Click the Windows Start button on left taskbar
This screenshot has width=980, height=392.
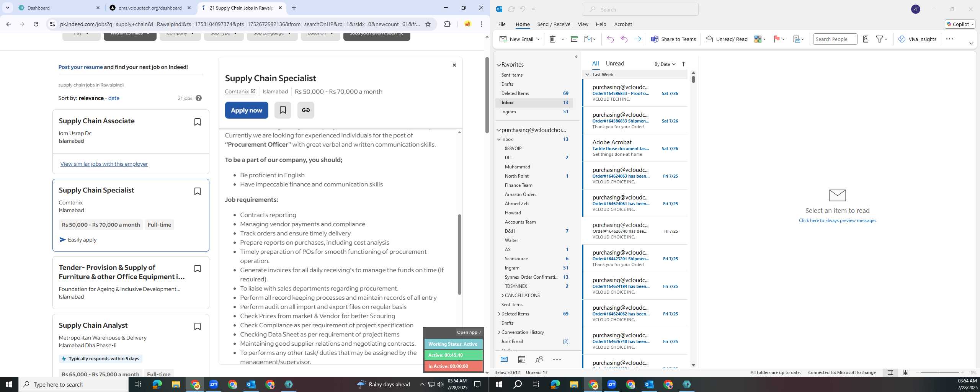point(9,384)
